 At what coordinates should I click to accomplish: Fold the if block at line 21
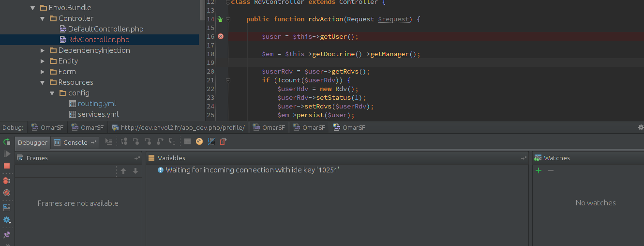click(x=228, y=80)
